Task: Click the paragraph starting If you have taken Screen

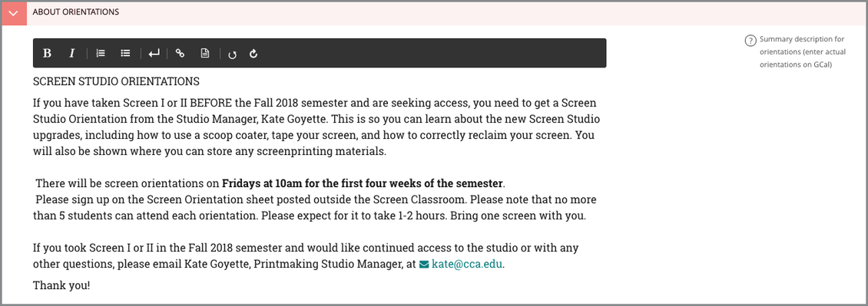Action: coord(316,127)
